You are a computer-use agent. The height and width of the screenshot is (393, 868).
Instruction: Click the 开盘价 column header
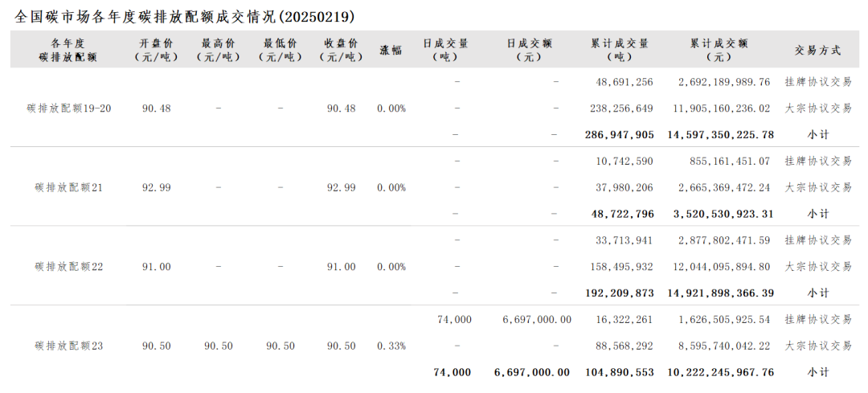click(x=156, y=50)
